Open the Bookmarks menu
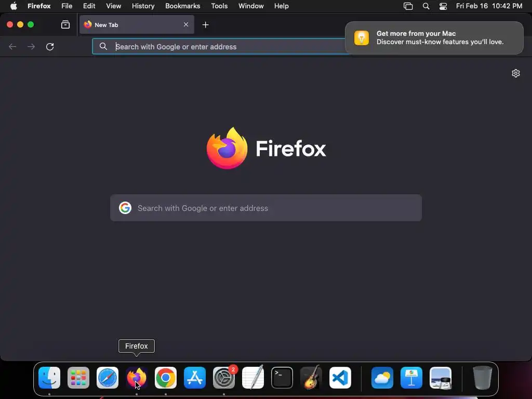This screenshot has width=532, height=399. click(182, 6)
